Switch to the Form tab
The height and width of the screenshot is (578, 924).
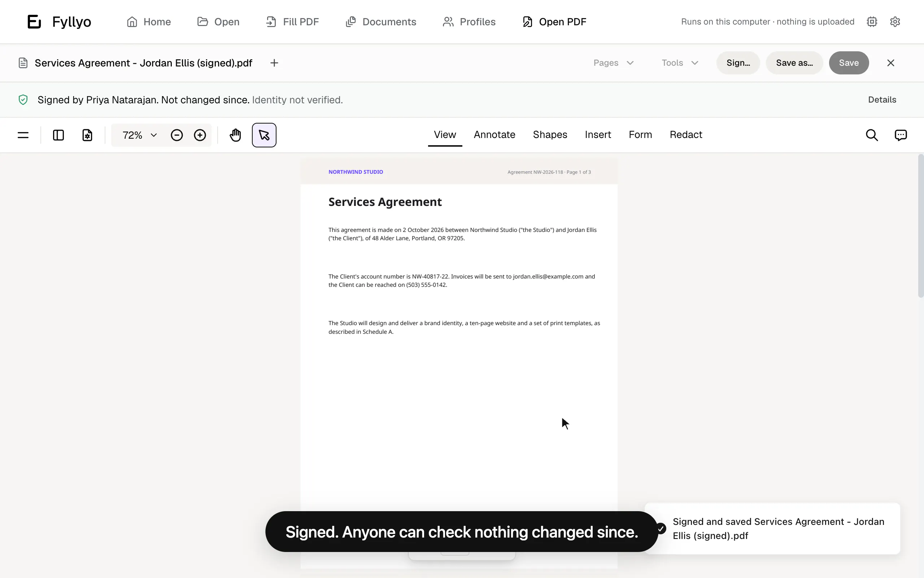tap(640, 134)
